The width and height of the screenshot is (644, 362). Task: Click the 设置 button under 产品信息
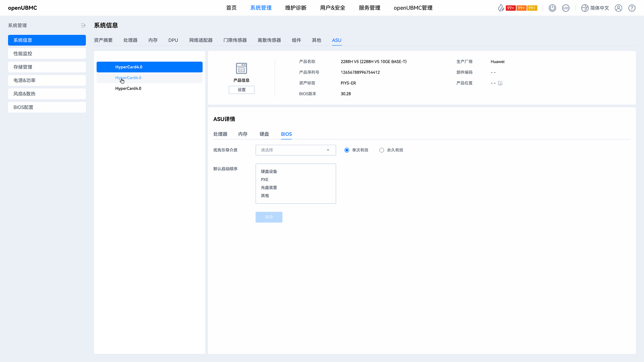[x=241, y=90]
